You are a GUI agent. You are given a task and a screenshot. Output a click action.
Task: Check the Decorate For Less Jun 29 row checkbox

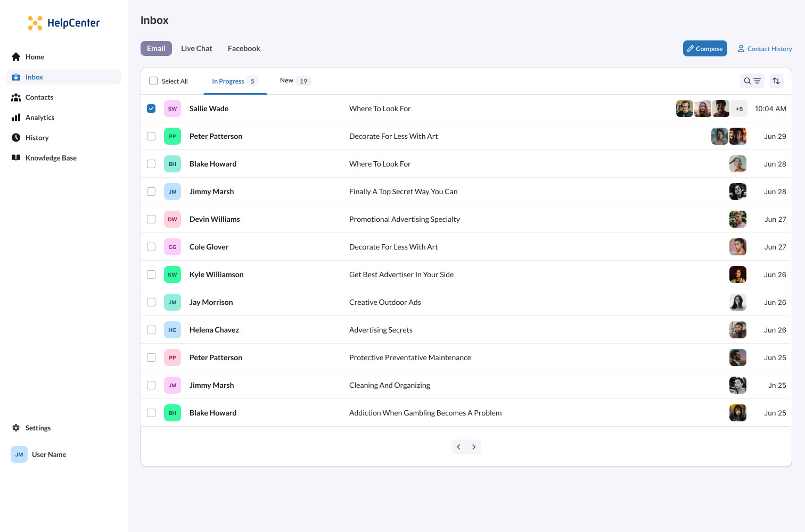coord(151,136)
